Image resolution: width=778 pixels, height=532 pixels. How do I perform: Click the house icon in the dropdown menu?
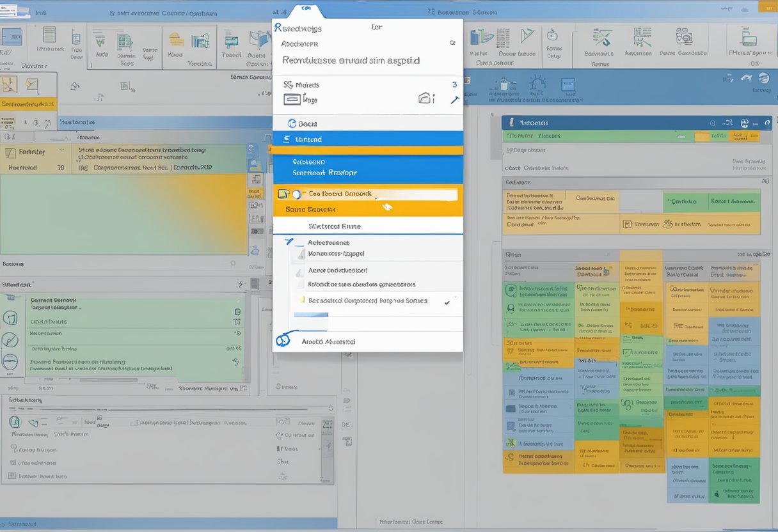(425, 98)
